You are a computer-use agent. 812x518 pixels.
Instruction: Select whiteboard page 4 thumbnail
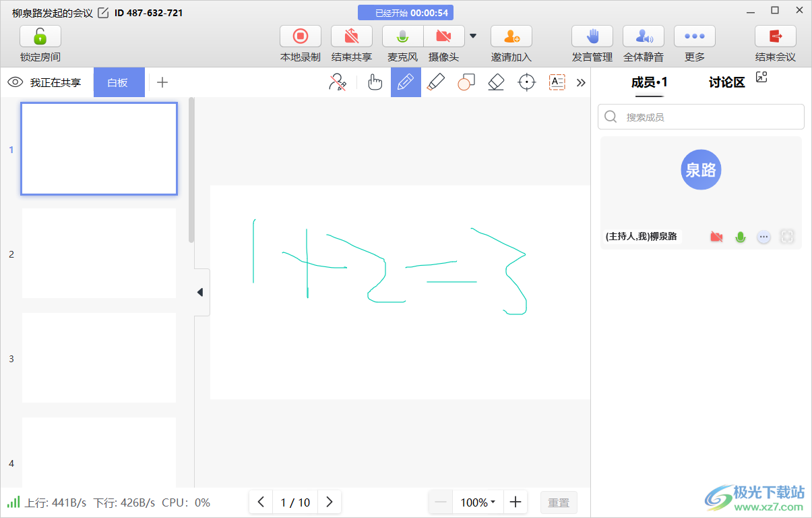point(99,453)
